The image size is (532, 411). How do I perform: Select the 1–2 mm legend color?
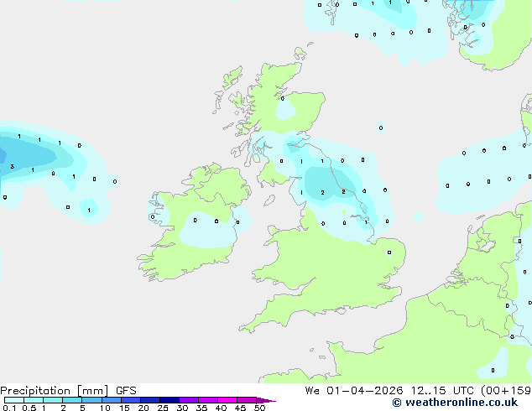coord(53,400)
